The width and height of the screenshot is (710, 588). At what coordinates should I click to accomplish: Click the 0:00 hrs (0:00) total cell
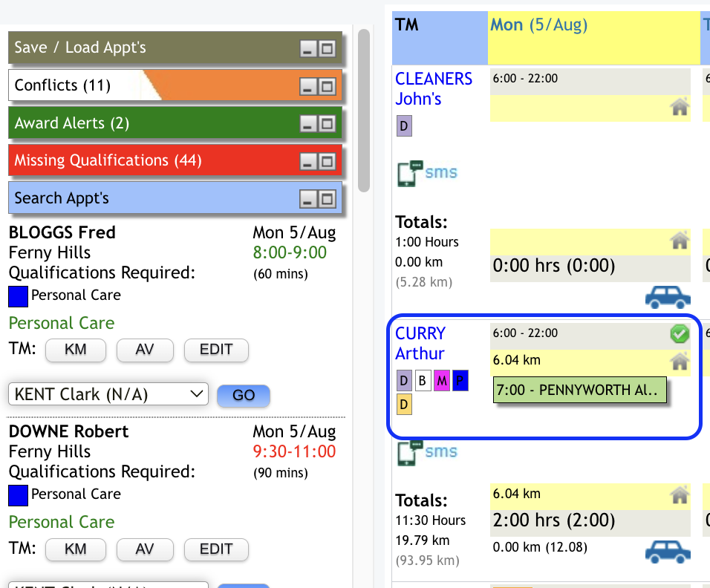click(x=590, y=269)
